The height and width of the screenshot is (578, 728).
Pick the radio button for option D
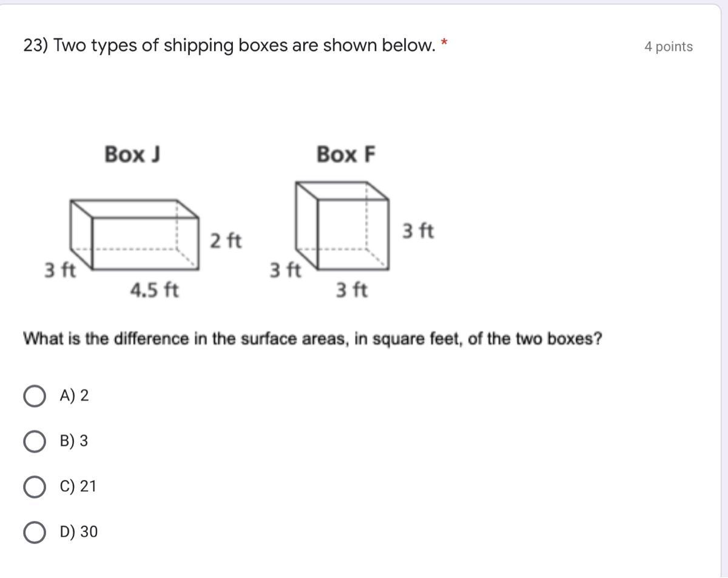pos(35,532)
